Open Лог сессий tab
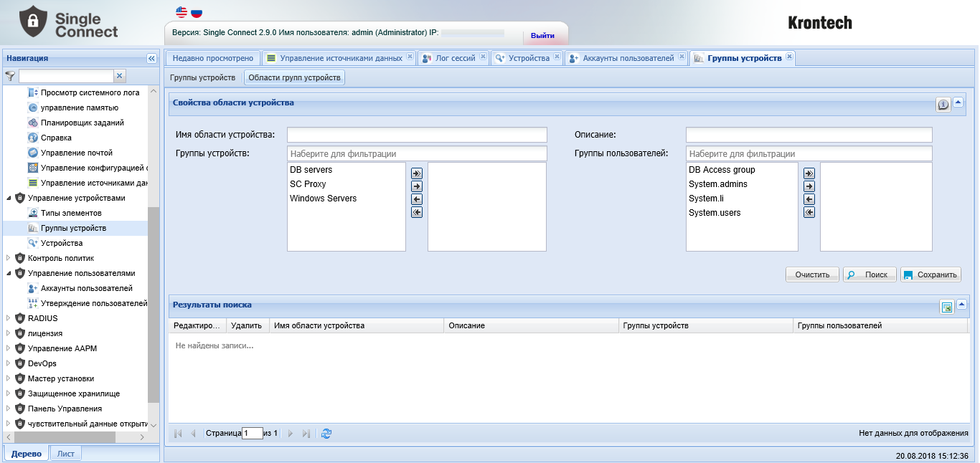The width and height of the screenshot is (980, 463). coord(455,58)
